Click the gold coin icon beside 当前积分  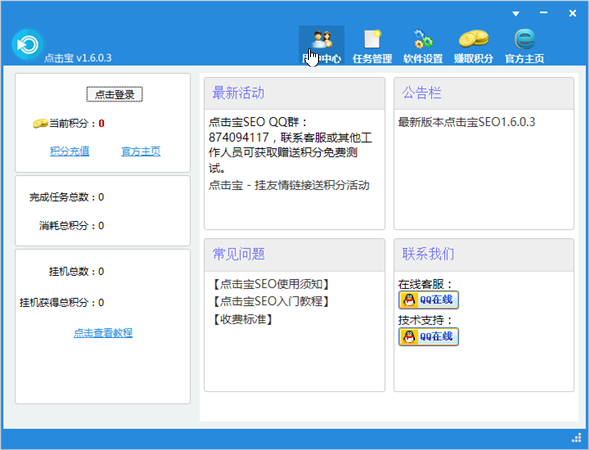(x=40, y=123)
